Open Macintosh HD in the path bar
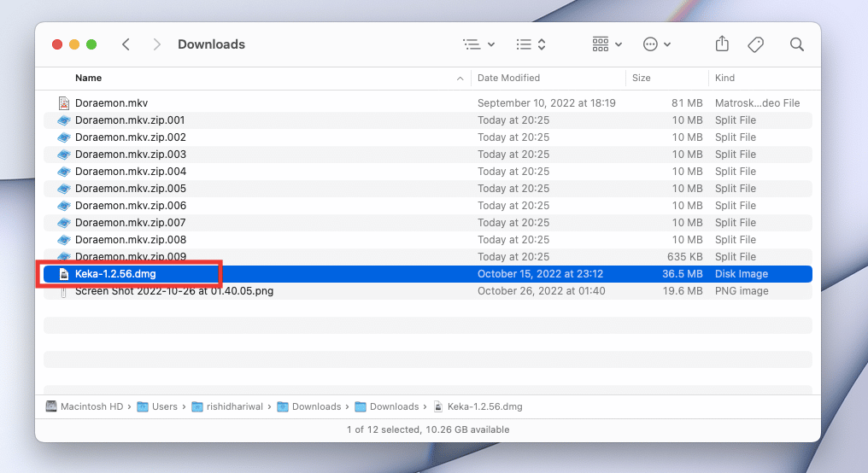The width and height of the screenshot is (868, 473). point(92,406)
